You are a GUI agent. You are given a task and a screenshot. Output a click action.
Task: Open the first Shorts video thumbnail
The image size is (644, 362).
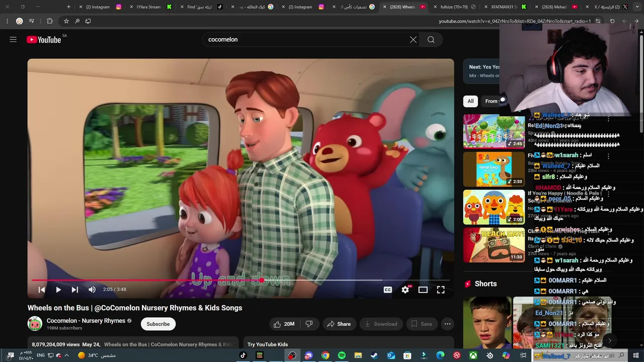click(x=487, y=322)
